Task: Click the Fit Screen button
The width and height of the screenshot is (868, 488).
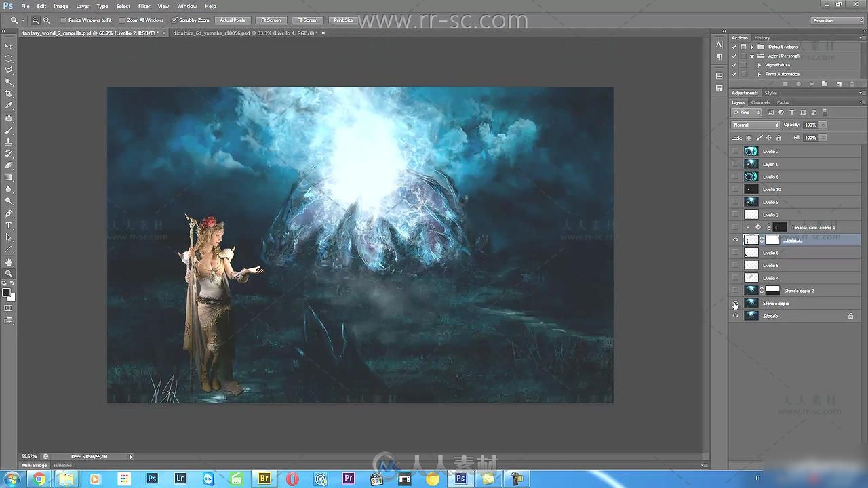Action: coord(271,20)
